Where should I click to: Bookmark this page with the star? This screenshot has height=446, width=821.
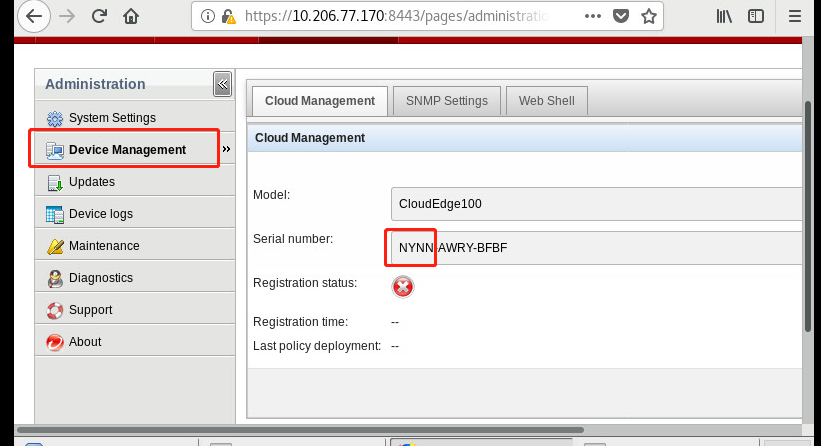(649, 16)
